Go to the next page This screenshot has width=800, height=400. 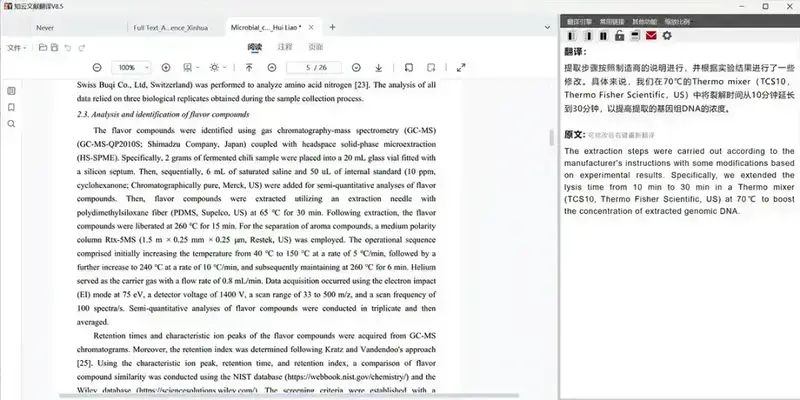(x=356, y=67)
